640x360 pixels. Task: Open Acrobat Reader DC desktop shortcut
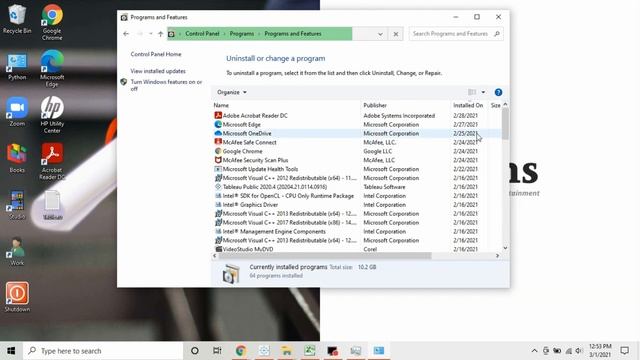coord(52,161)
